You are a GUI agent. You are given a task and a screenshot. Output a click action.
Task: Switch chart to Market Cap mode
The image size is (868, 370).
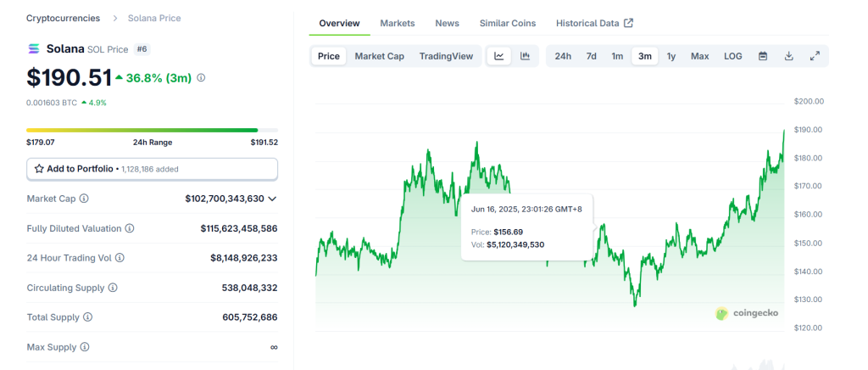click(x=379, y=56)
